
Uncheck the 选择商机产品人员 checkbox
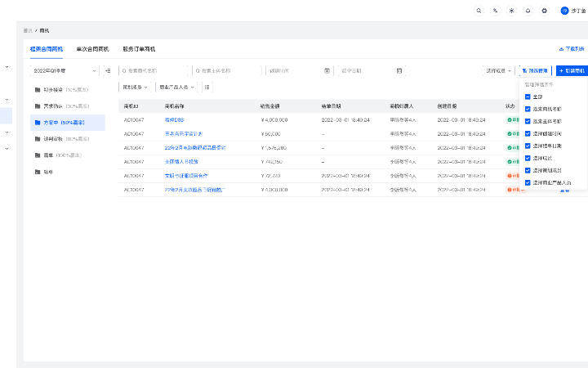tap(528, 183)
